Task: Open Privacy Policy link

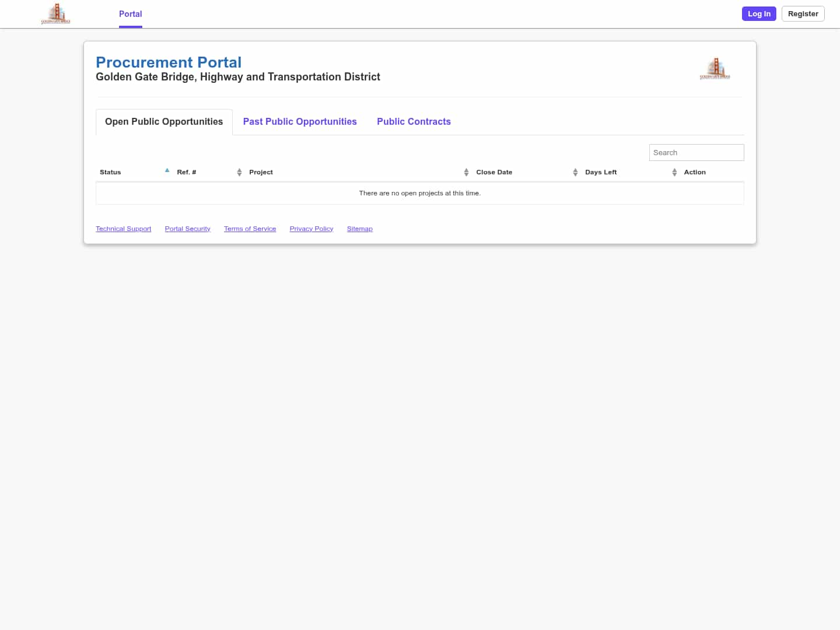Action: pyautogui.click(x=311, y=229)
